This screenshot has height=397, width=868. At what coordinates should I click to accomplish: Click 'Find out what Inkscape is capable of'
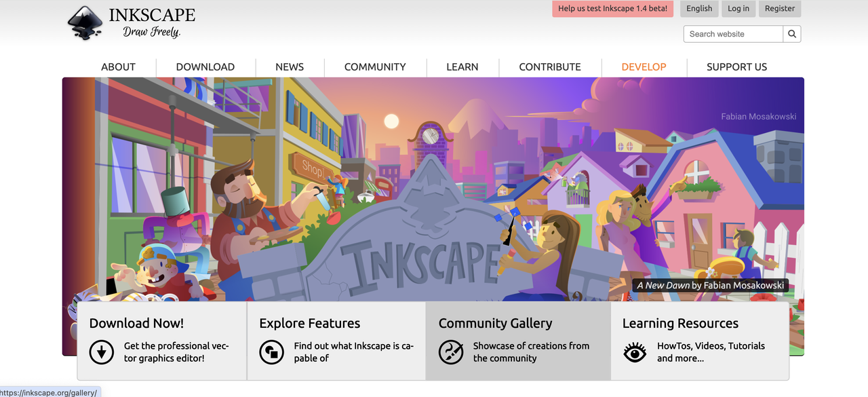coord(353,352)
